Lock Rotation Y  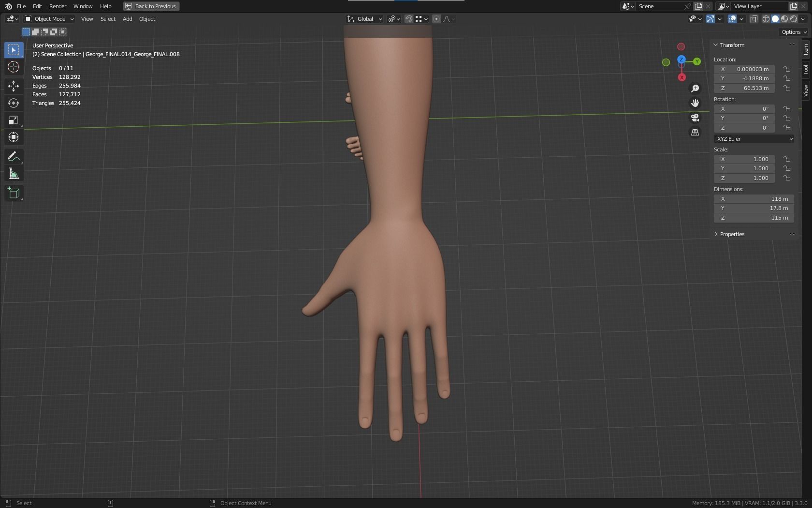(787, 118)
